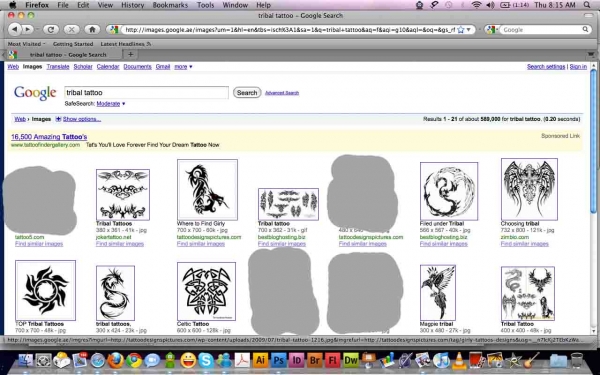600x375 pixels.
Task: Open the Getting Started bookmark
Action: 73,44
